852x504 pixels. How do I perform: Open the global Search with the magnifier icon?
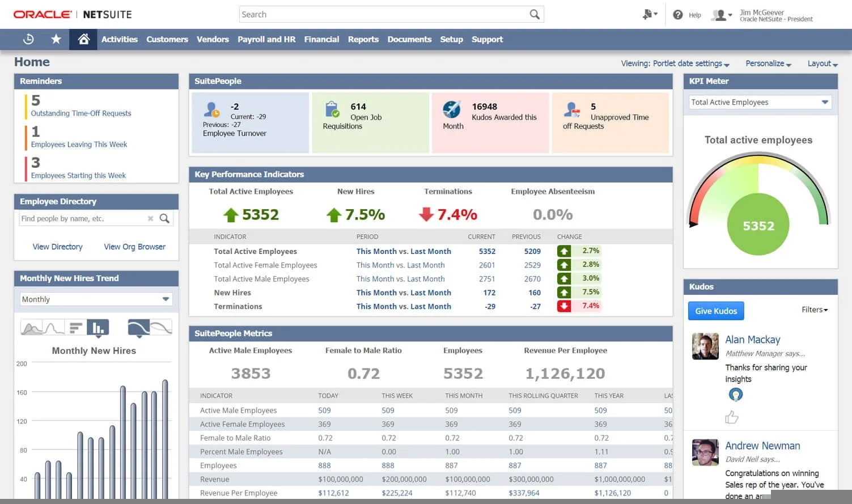click(533, 14)
